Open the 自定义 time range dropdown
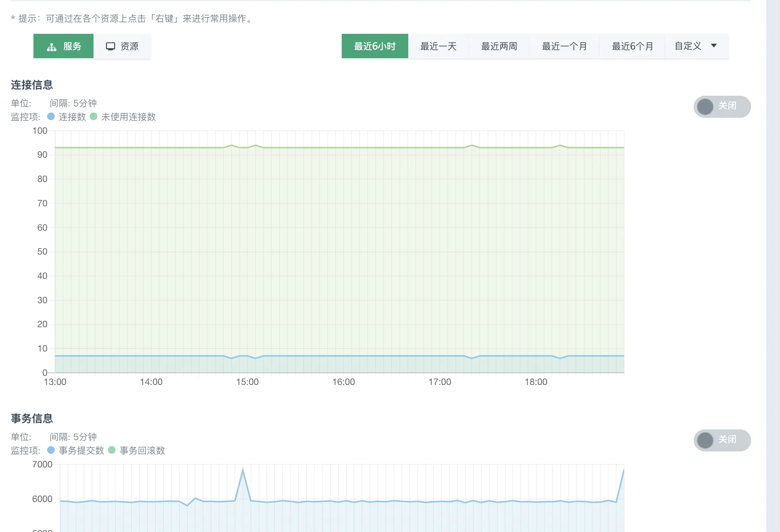The width and height of the screenshot is (780, 532). tap(697, 46)
